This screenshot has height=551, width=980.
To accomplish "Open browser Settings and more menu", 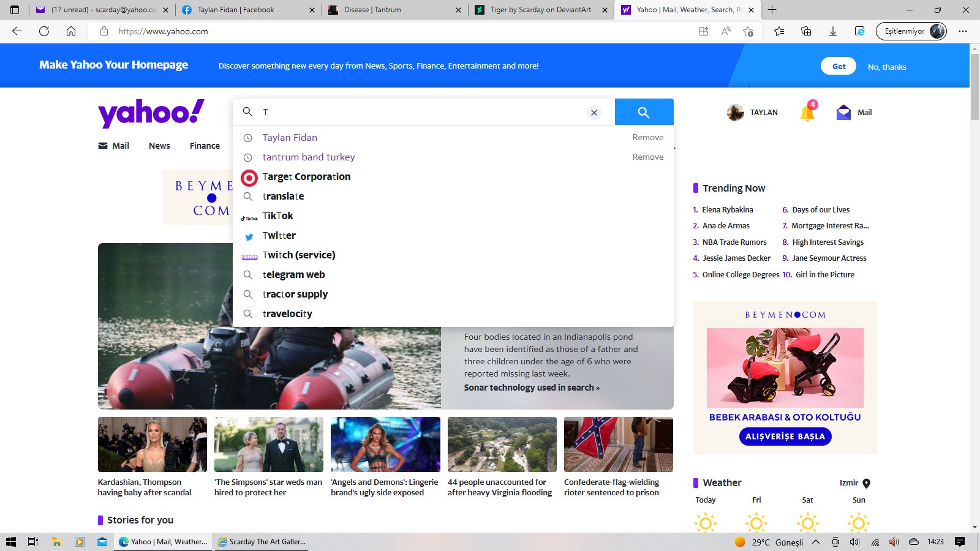I will (x=963, y=31).
